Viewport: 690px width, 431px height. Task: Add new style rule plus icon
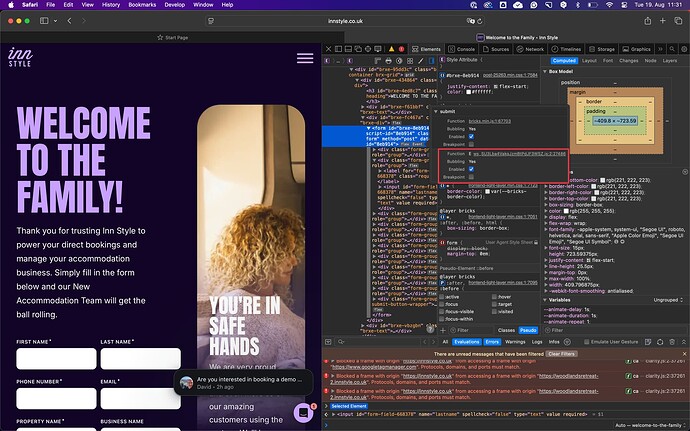443,330
